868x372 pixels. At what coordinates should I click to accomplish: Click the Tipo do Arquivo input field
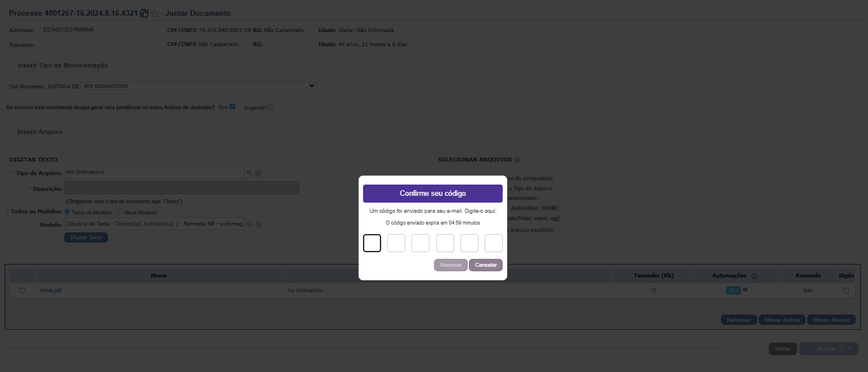pyautogui.click(x=154, y=172)
